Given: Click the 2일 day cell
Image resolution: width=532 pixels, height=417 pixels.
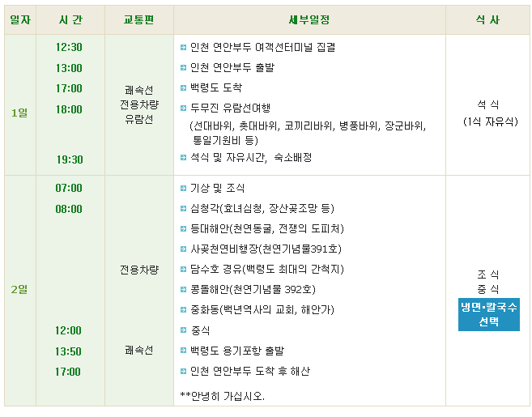Looking at the screenshot, I should point(20,291).
